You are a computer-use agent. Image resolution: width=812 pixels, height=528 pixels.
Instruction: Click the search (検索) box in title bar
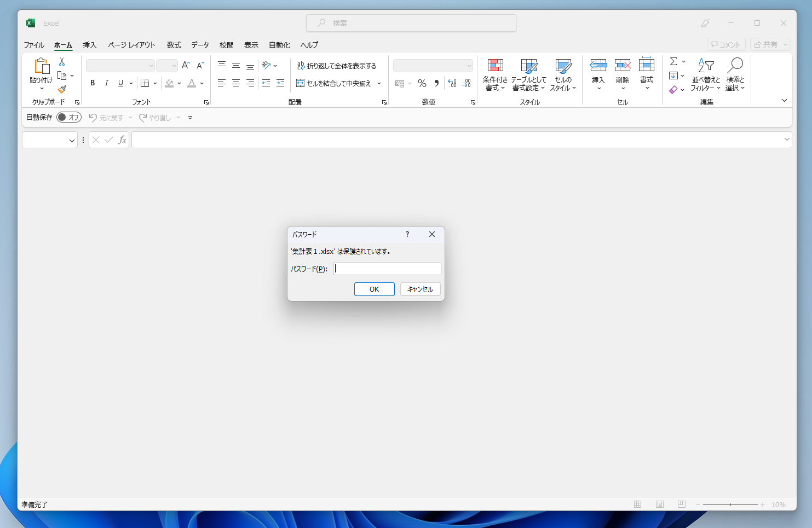tap(411, 23)
